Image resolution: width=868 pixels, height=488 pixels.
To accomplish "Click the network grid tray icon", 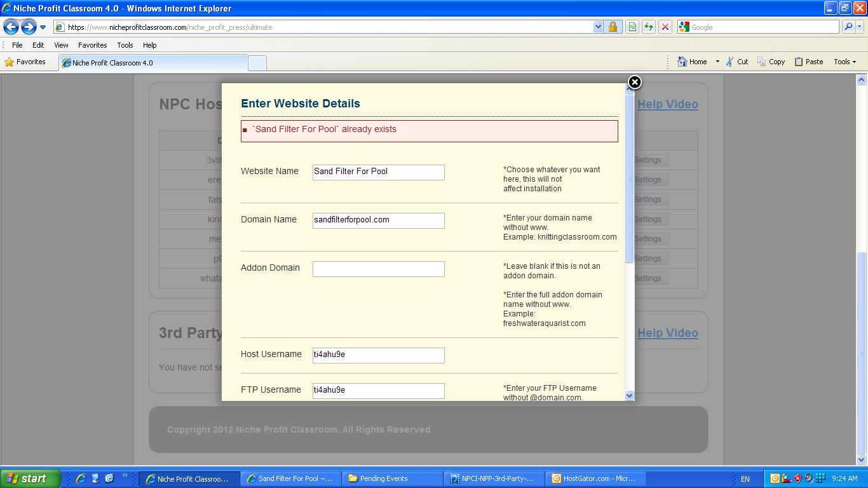I will (820, 478).
